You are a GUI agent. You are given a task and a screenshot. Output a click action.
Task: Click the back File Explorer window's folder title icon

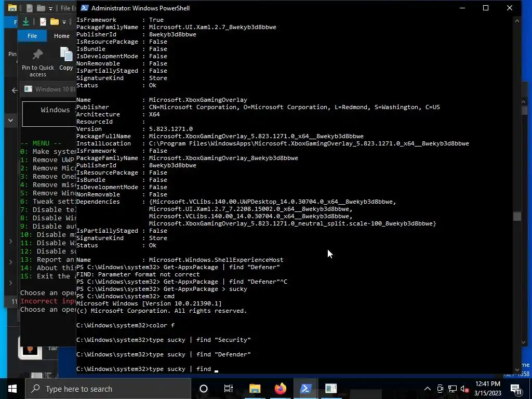pos(12,8)
